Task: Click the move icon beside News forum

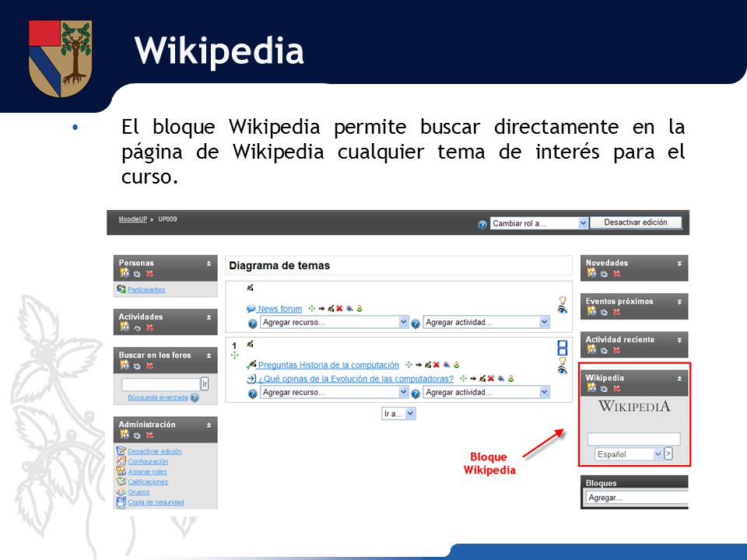Action: [x=312, y=309]
